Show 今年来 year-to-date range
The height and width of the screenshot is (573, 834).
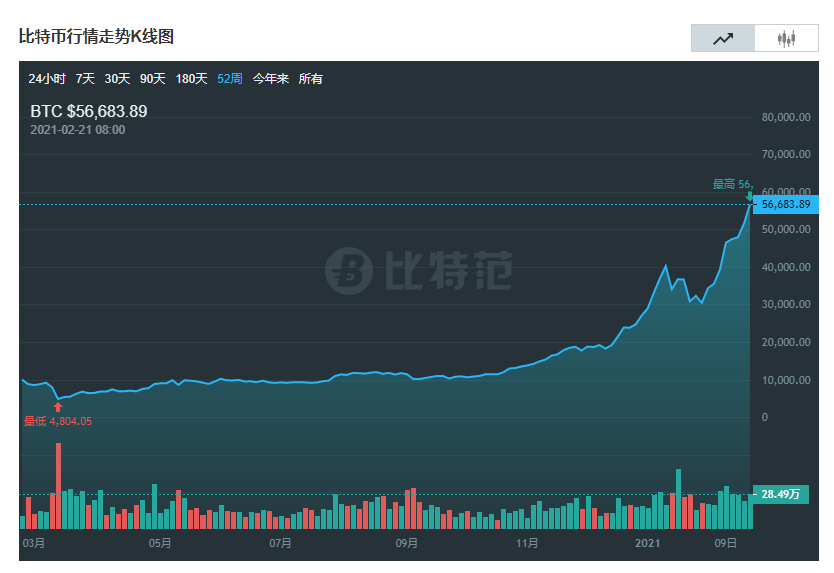click(271, 79)
